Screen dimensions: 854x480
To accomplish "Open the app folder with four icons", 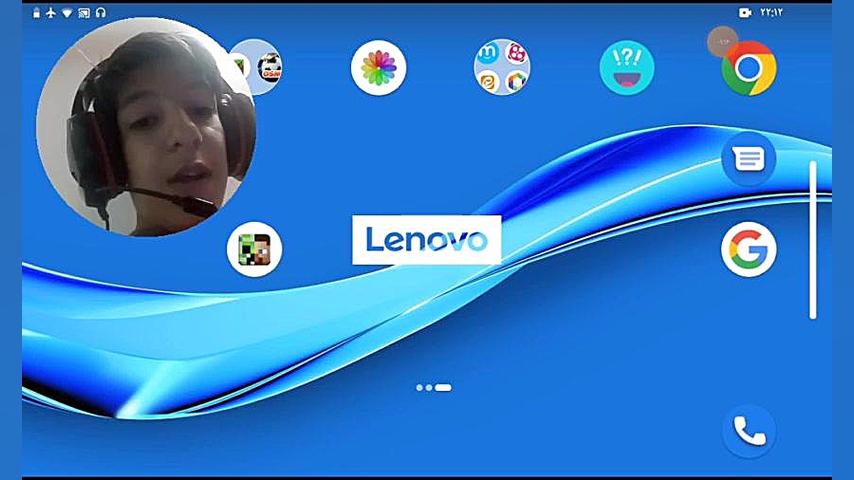I will tap(502, 68).
